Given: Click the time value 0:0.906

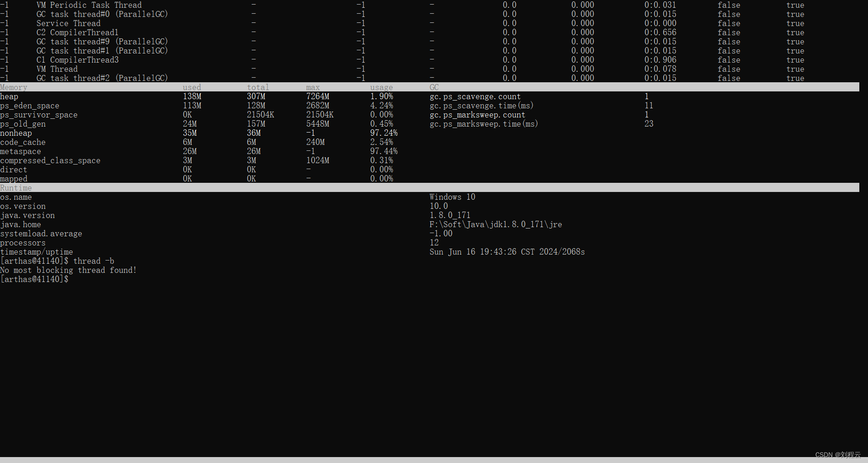Looking at the screenshot, I should pyautogui.click(x=660, y=60).
